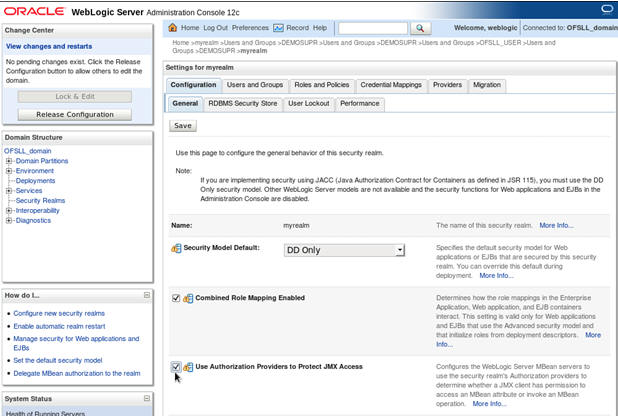Open View changes and restarts link
Image resolution: width=618 pixels, height=416 pixels.
click(x=49, y=46)
